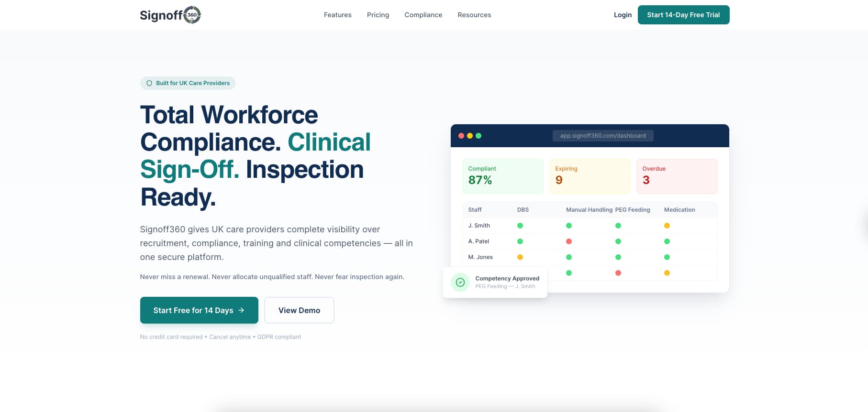Click the green checkmark Competency Approved icon
Viewport: 868px width, 412px height.
coord(460,282)
